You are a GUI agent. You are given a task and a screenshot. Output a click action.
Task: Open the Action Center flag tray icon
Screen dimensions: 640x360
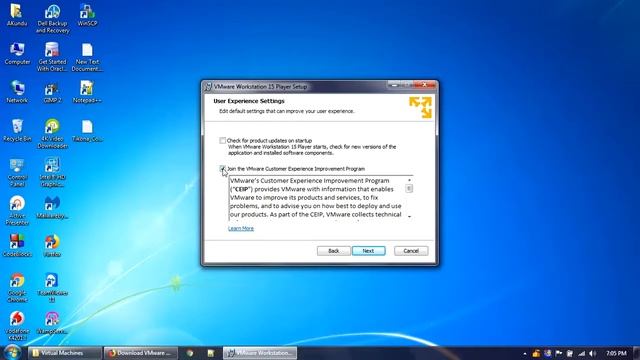point(559,353)
